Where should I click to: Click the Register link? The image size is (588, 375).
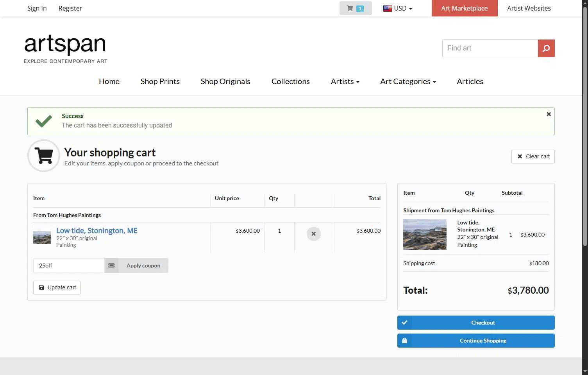[70, 8]
